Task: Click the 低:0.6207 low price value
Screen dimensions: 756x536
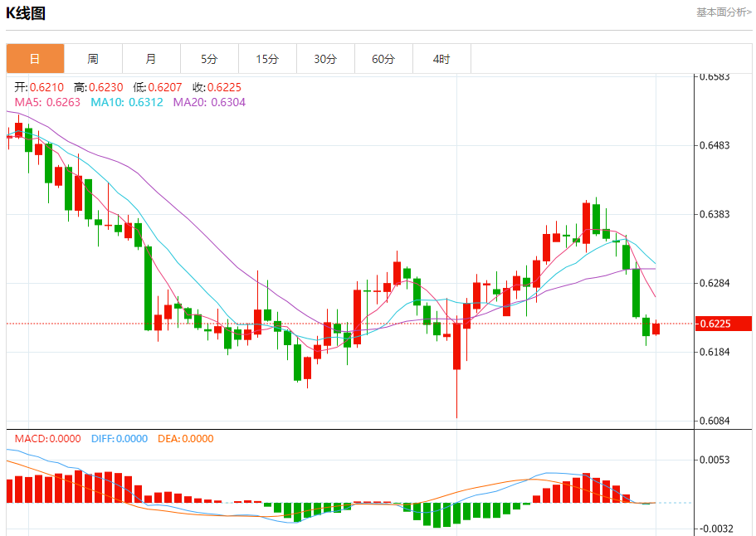Action: (158, 87)
